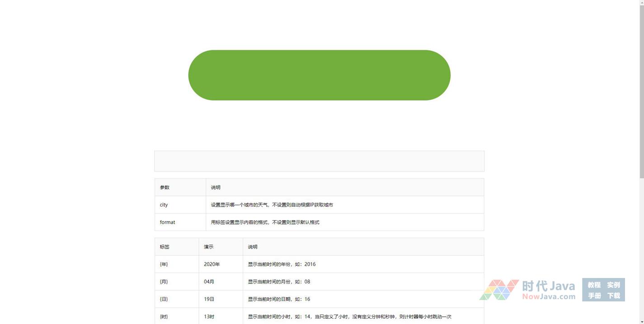Click the 时代Java NowJava.com text

(x=548, y=290)
